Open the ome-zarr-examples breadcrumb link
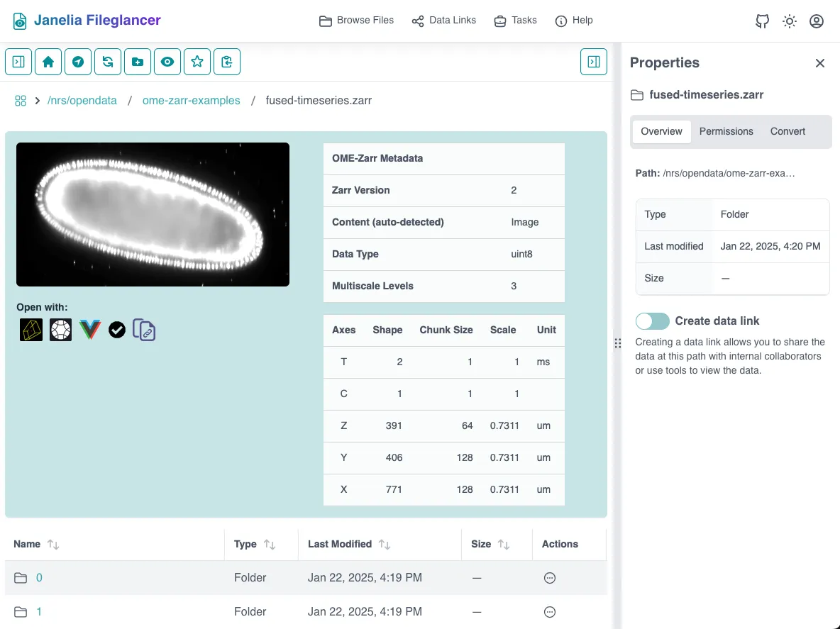Image resolution: width=840 pixels, height=629 pixels. coord(191,100)
